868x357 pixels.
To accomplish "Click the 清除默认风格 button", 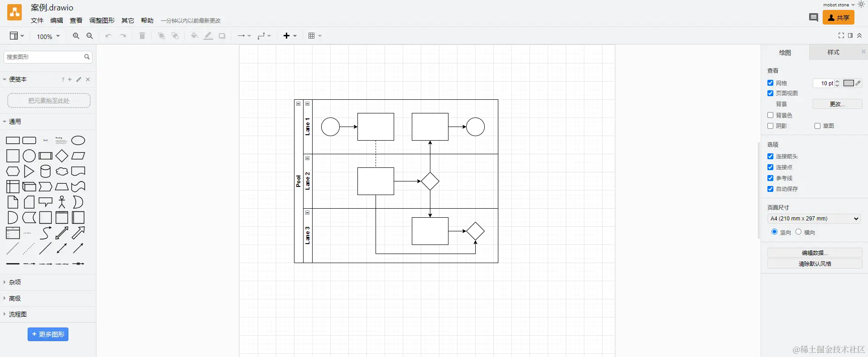I will [815, 264].
